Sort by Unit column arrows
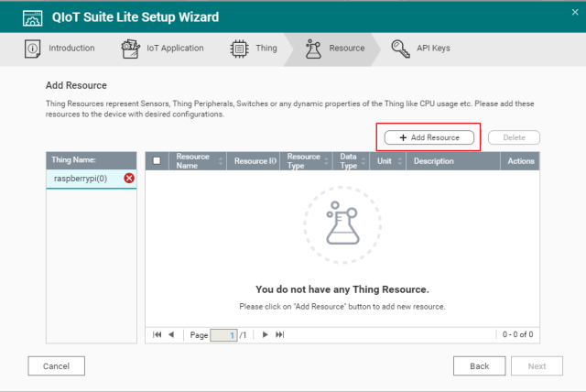Viewport: 586px width, 392px height. [x=400, y=161]
